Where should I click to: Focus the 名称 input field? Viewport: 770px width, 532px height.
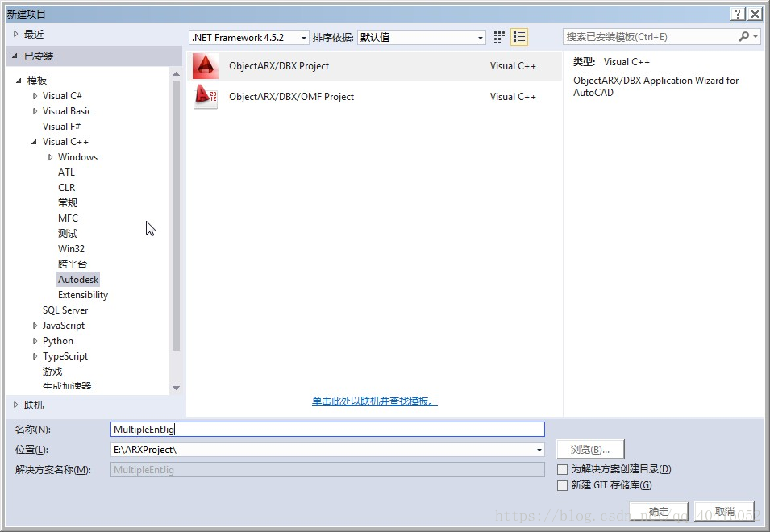coord(327,430)
